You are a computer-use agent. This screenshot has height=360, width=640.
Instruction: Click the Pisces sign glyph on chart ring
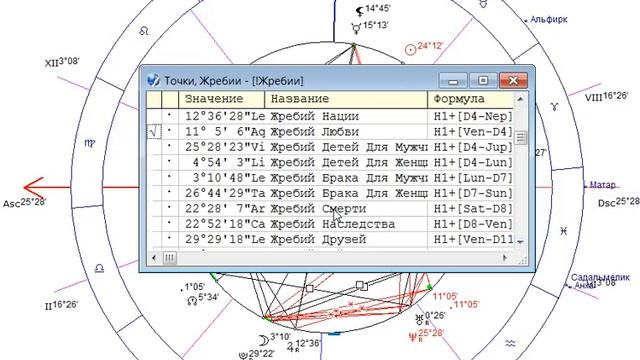tap(564, 231)
